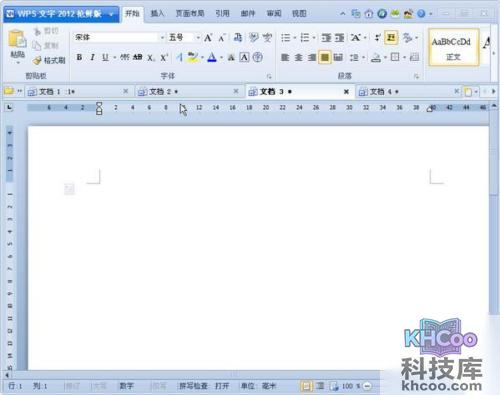Screen dimensions: 500x395
Task: Click the numbered list icon
Action: [305, 38]
